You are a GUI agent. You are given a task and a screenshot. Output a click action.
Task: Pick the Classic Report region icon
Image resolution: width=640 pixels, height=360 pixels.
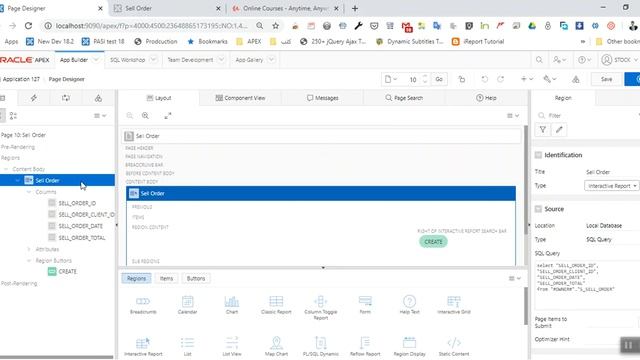(276, 302)
